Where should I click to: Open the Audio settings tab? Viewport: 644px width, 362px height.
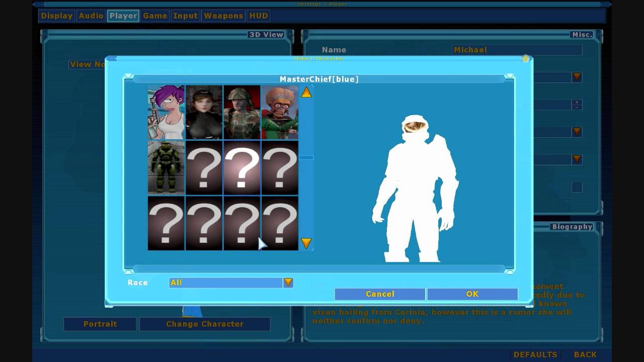[x=91, y=16]
